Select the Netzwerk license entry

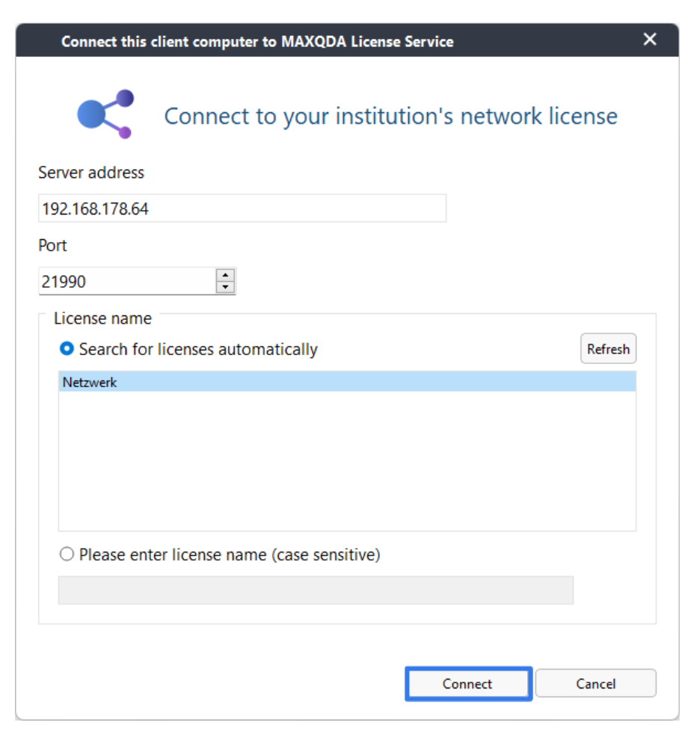[x=347, y=382]
